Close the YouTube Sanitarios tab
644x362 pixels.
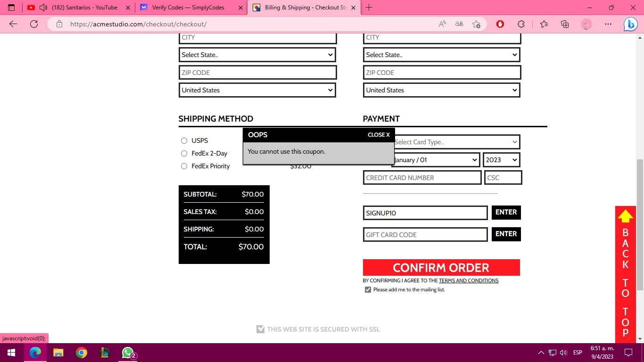128,8
